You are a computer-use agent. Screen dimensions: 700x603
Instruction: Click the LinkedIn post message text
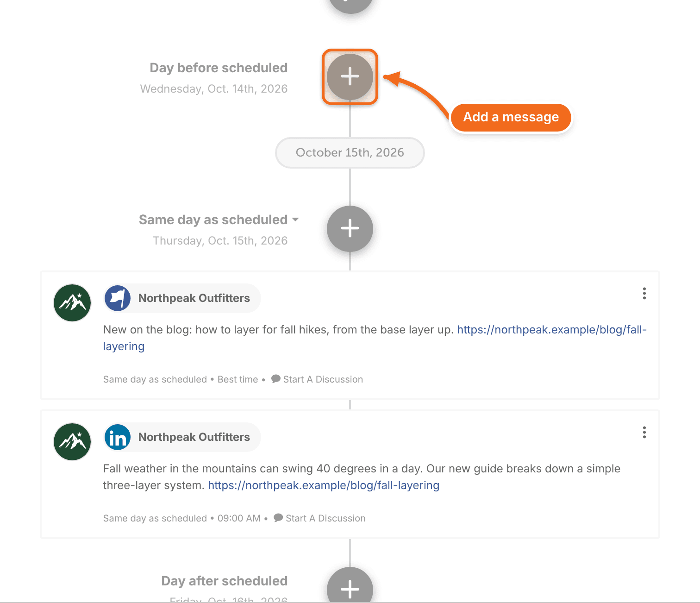point(362,477)
